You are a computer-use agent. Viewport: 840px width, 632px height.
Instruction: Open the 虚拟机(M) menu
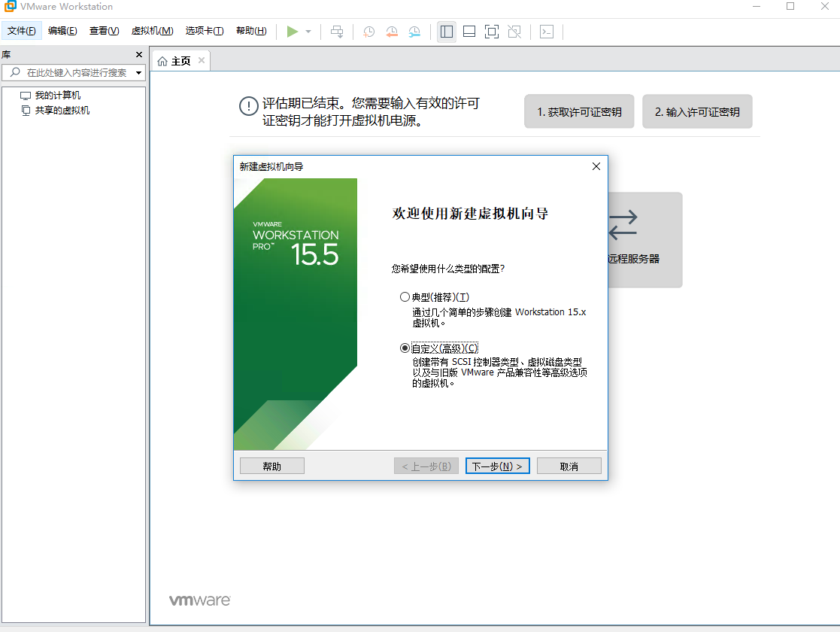pyautogui.click(x=152, y=31)
